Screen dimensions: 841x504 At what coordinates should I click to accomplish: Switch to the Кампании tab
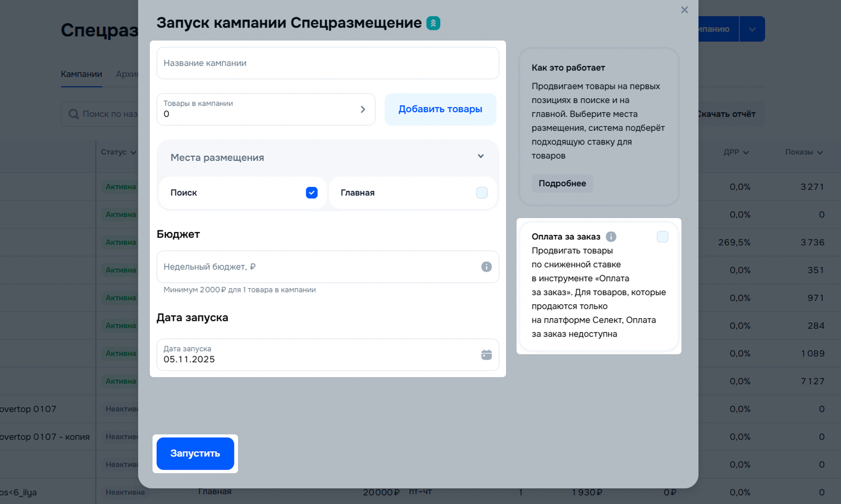click(82, 74)
